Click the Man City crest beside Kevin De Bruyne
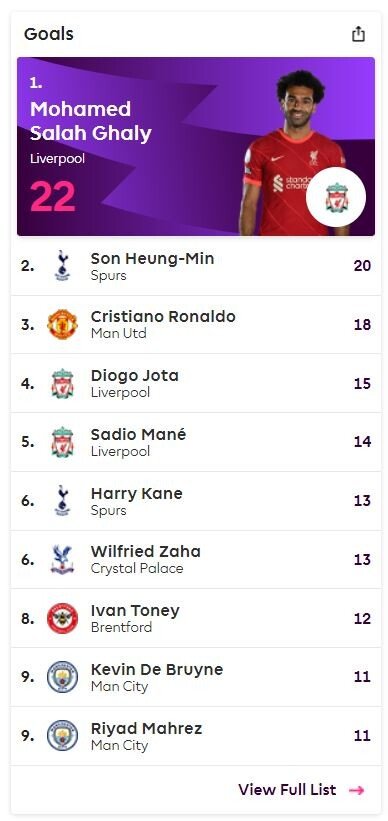Screen dimensions: 388x821 (x=62, y=677)
